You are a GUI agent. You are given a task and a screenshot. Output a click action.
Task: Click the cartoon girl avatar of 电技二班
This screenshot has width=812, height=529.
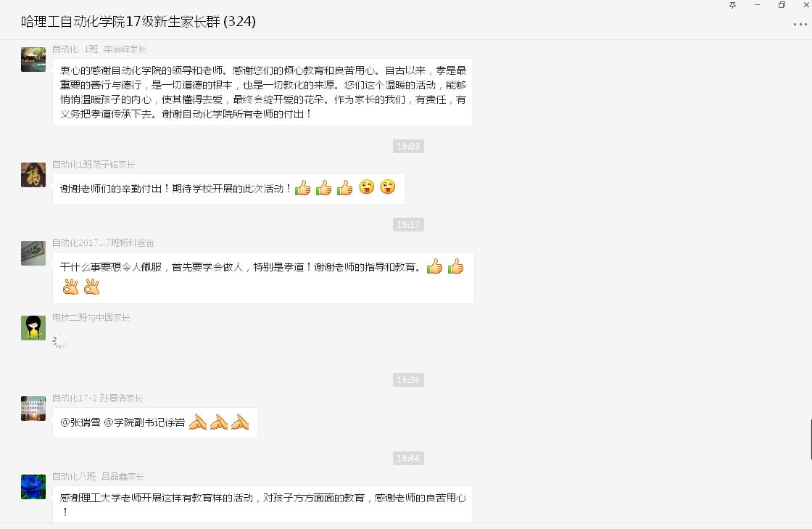pos(33,327)
